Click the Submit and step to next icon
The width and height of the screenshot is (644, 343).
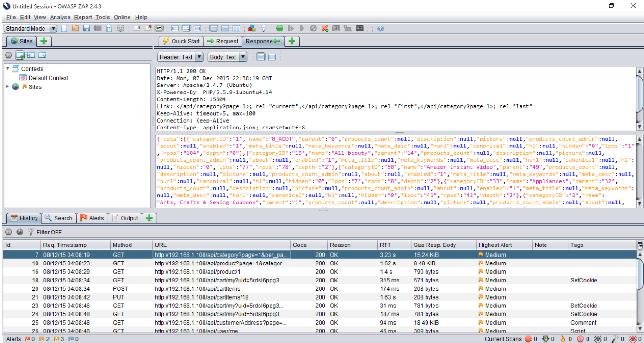(x=291, y=28)
